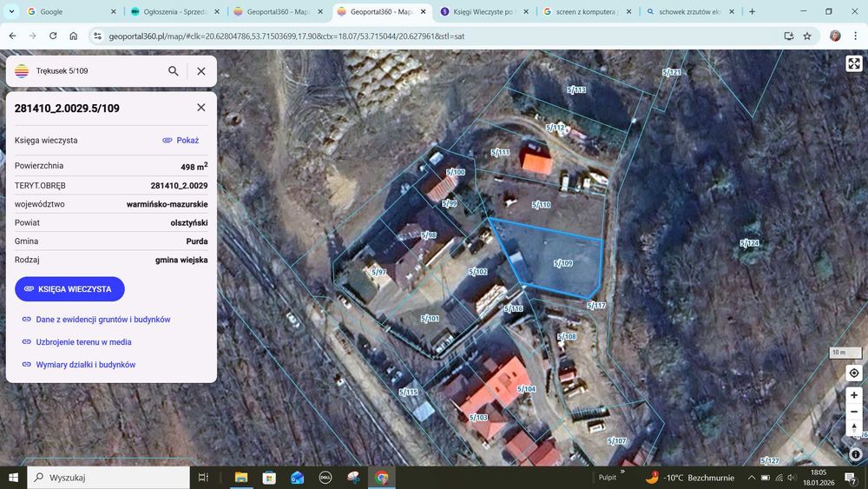This screenshot has width=868, height=489.
Task: View site information icon in address bar
Action: [97, 36]
